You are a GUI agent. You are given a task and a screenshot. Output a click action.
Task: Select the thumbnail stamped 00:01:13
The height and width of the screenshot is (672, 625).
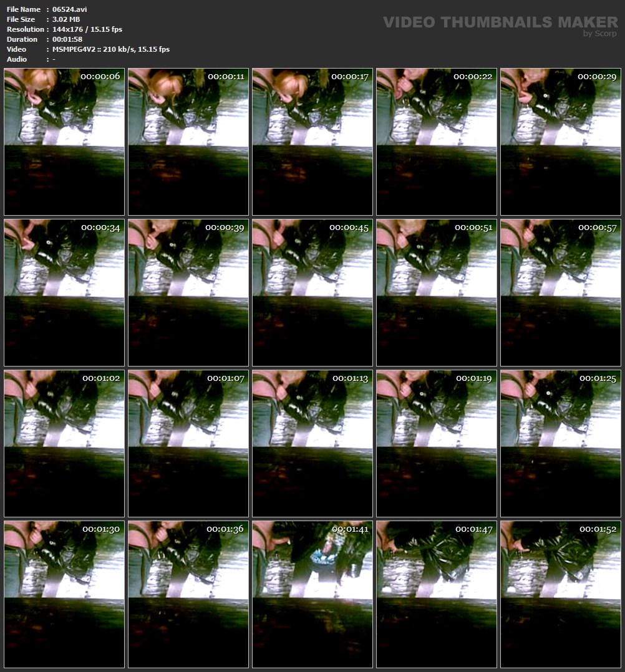tap(312, 444)
